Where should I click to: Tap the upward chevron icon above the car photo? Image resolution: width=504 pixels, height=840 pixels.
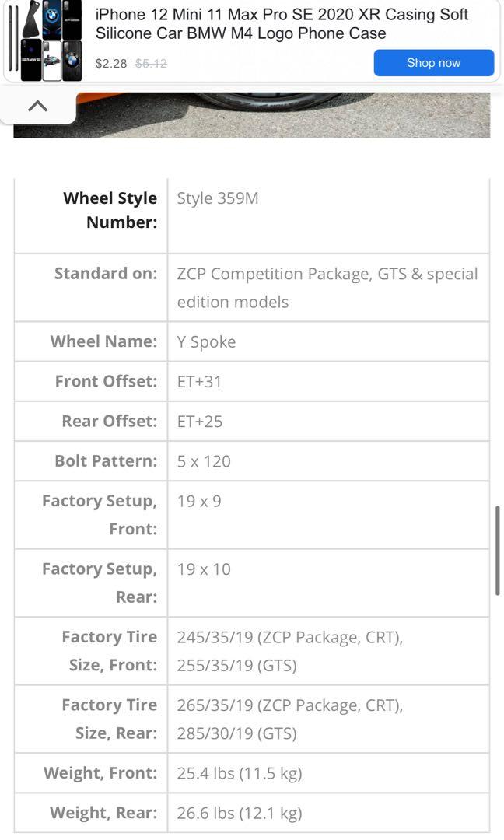coord(38,103)
